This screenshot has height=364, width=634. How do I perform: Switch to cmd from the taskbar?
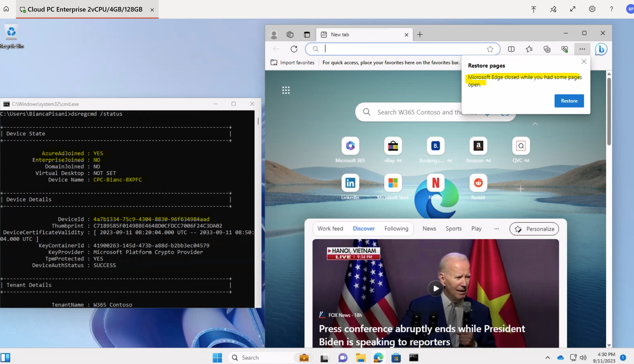(x=414, y=358)
